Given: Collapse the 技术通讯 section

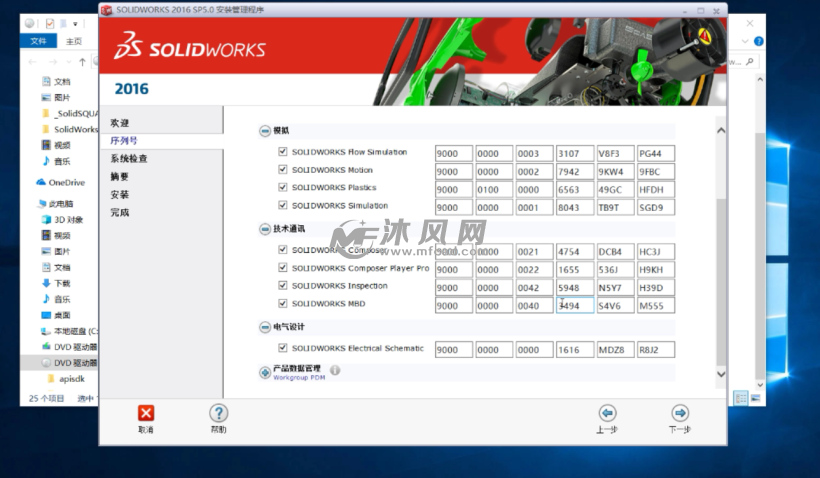Looking at the screenshot, I should click(x=265, y=229).
